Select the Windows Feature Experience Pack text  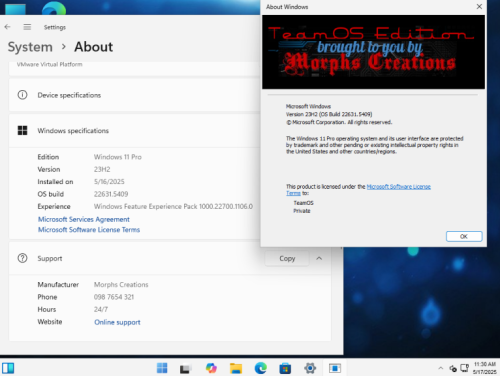point(173,206)
